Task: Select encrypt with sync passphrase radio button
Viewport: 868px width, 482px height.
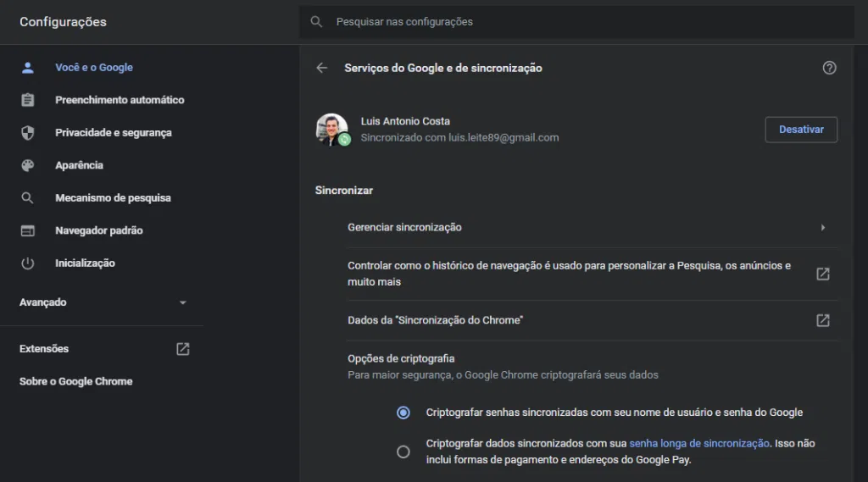Action: point(403,452)
